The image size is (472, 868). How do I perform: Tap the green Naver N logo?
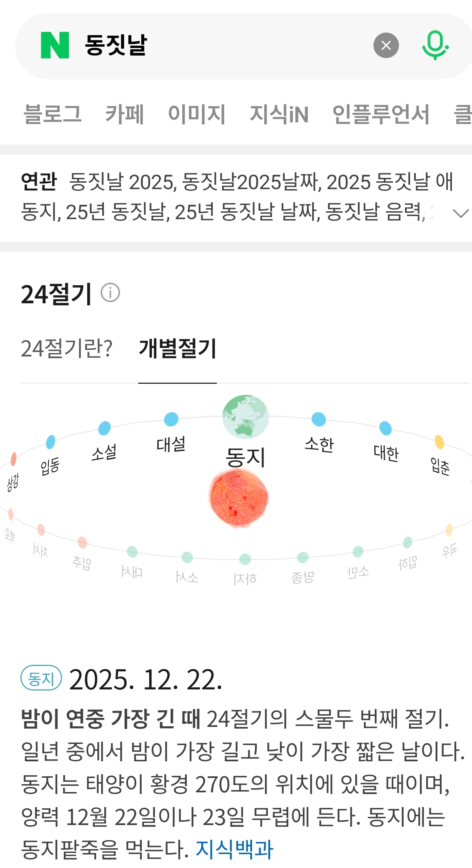[x=55, y=45]
